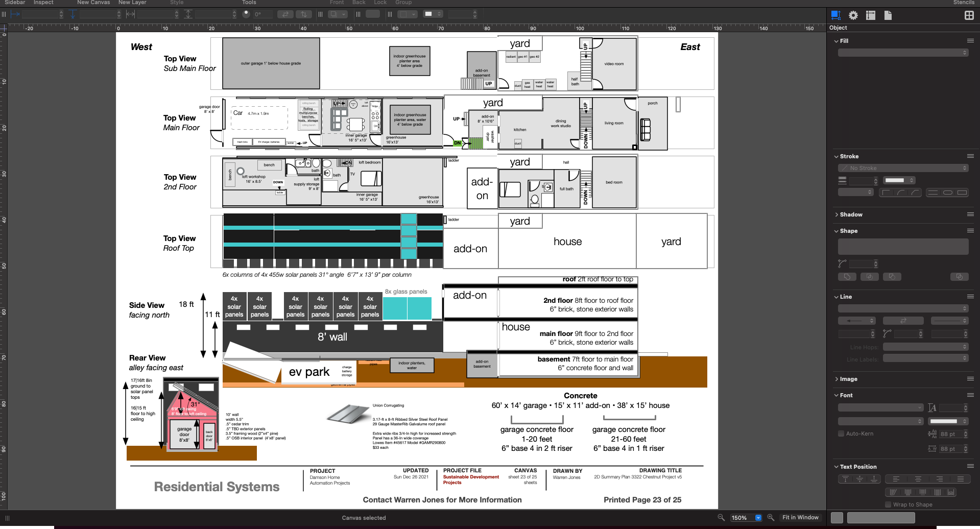Screen dimensions: 980x529
Task: Open the Document inspector icon
Action: click(x=888, y=15)
